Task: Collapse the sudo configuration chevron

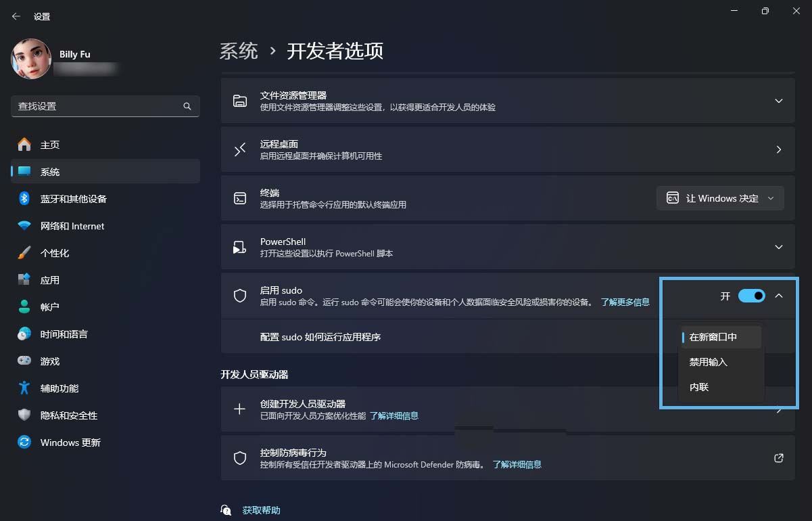Action: tap(779, 296)
